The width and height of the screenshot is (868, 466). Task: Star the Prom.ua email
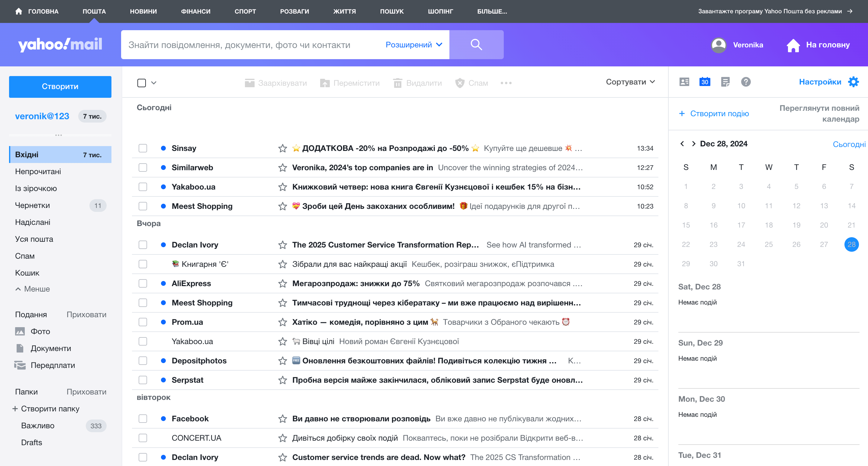click(x=282, y=322)
